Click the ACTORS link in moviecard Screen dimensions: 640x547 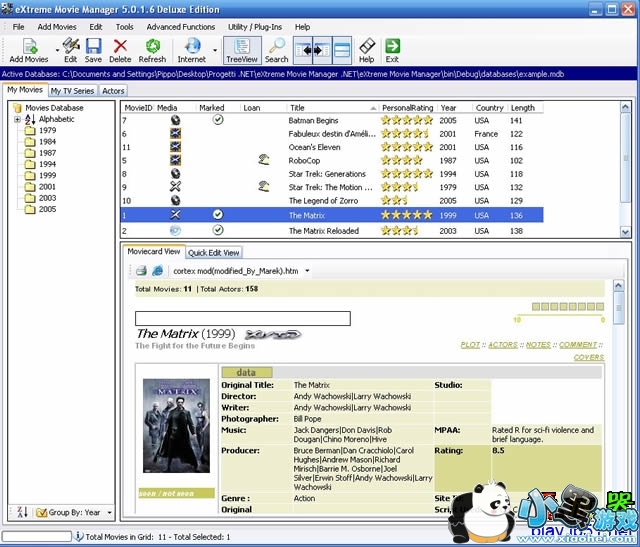point(502,345)
